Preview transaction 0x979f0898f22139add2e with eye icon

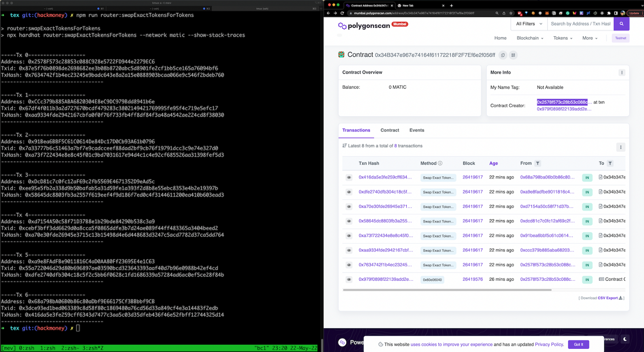coord(349,279)
